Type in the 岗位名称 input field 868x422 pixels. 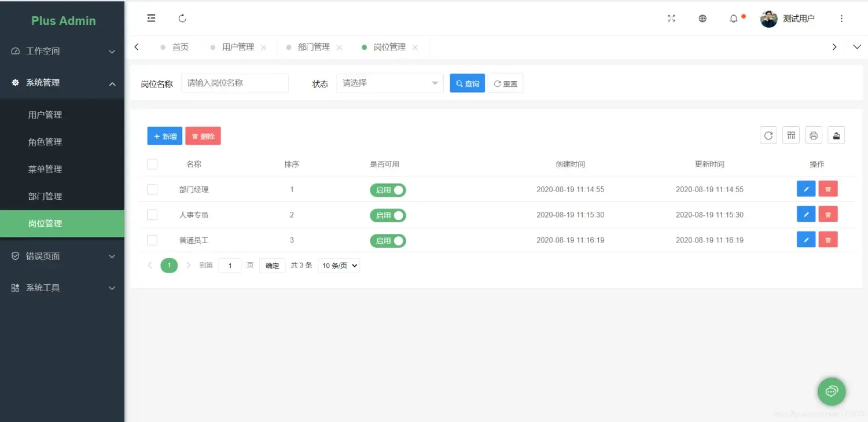click(234, 83)
